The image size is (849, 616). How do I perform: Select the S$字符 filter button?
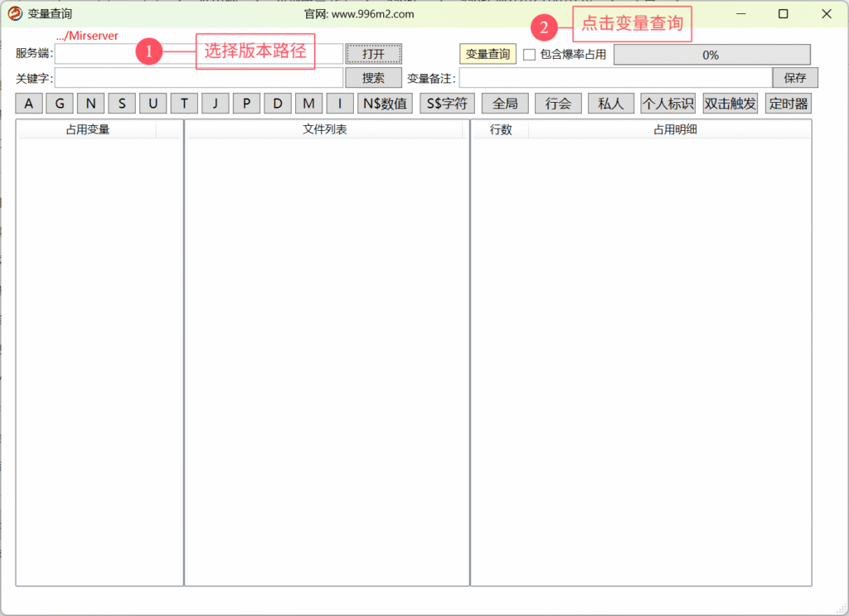pyautogui.click(x=446, y=104)
